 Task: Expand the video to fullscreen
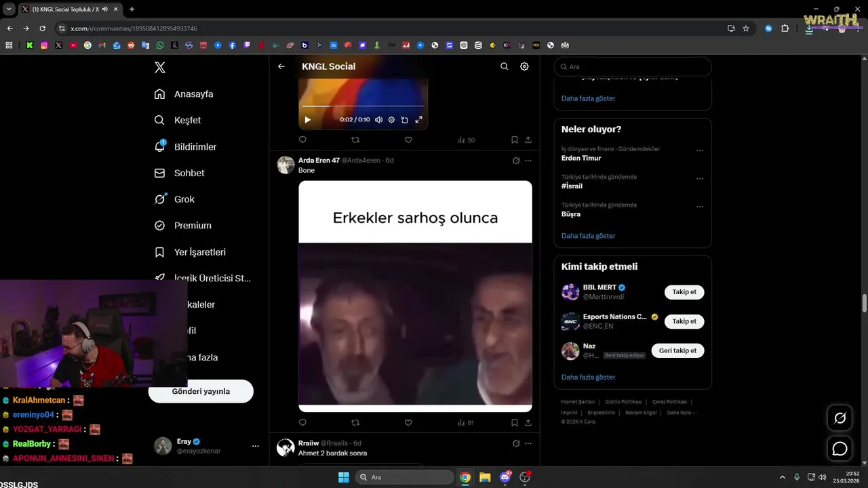418,120
